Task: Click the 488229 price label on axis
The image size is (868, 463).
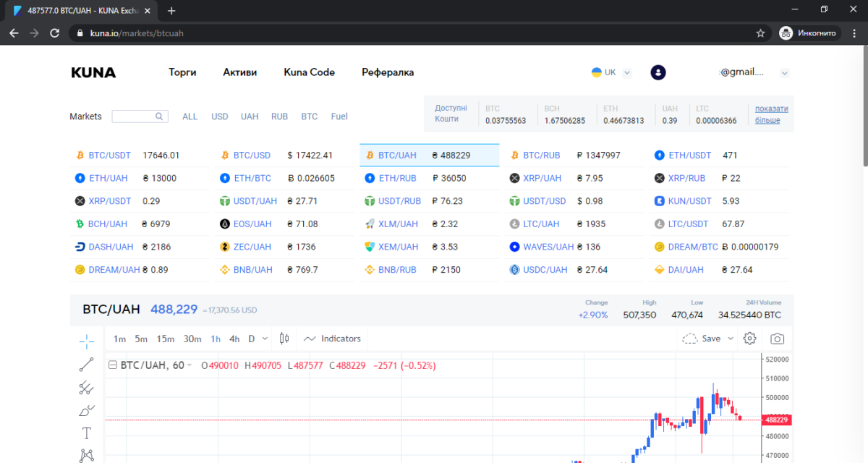Action: pos(776,420)
